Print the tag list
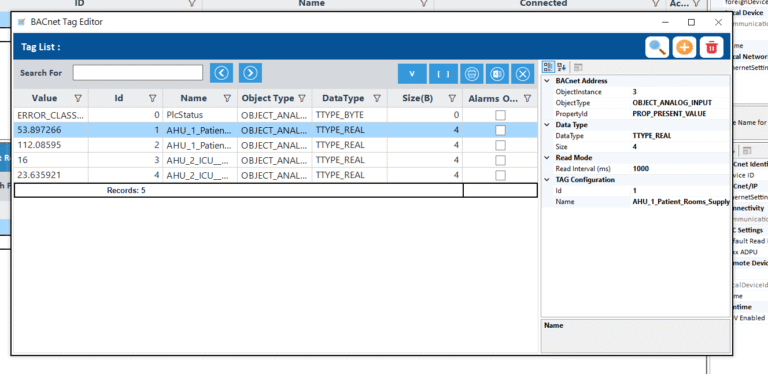The height and width of the screenshot is (374, 768). click(x=472, y=74)
